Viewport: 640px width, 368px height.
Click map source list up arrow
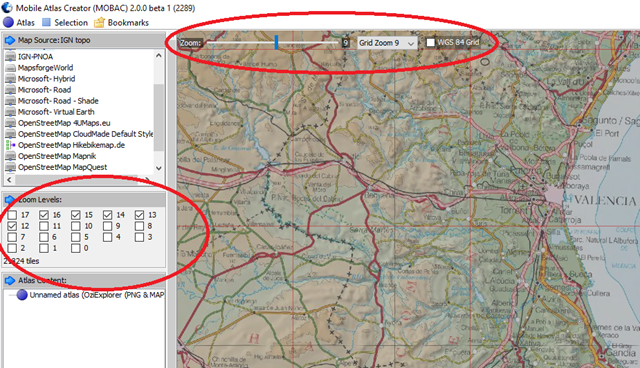coord(159,55)
